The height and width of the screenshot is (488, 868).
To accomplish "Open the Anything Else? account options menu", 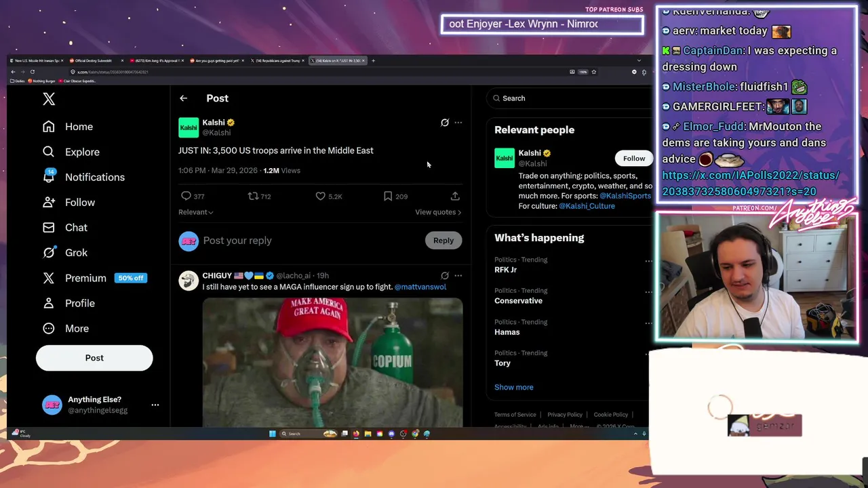I will [x=155, y=405].
